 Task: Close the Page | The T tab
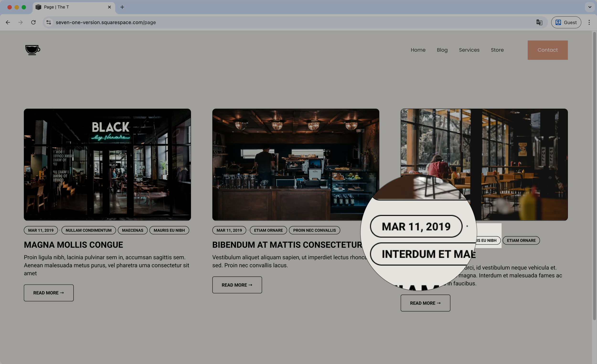[110, 7]
